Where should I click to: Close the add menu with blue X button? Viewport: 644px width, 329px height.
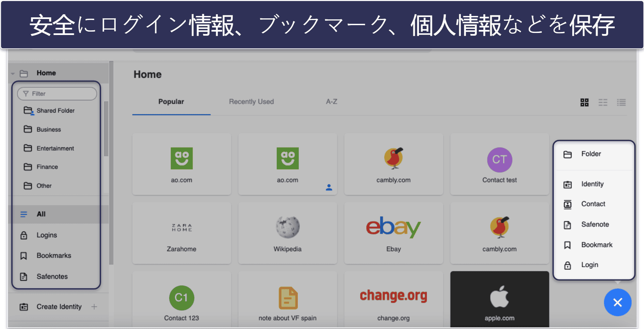617,302
